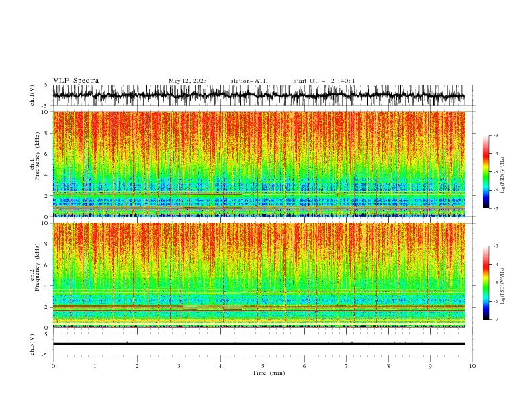The height and width of the screenshot is (411, 532).
Task: Click the time axis tick label "9"
Action: pyautogui.click(x=430, y=367)
